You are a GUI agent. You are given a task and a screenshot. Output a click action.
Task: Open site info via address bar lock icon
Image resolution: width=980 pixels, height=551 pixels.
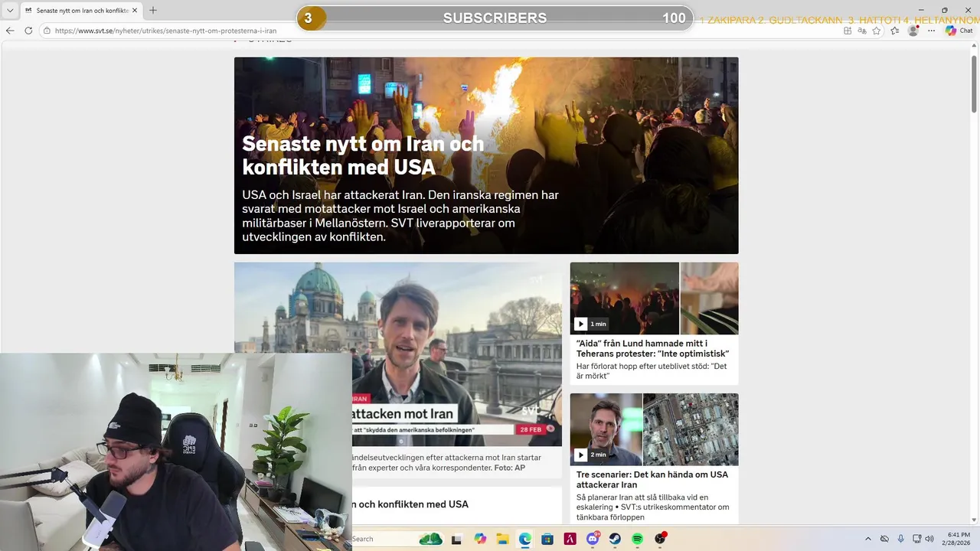(47, 31)
